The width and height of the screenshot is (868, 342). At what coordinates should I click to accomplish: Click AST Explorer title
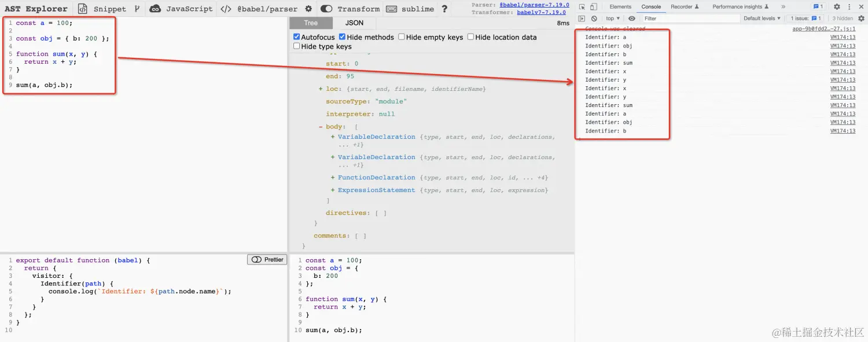coord(36,9)
